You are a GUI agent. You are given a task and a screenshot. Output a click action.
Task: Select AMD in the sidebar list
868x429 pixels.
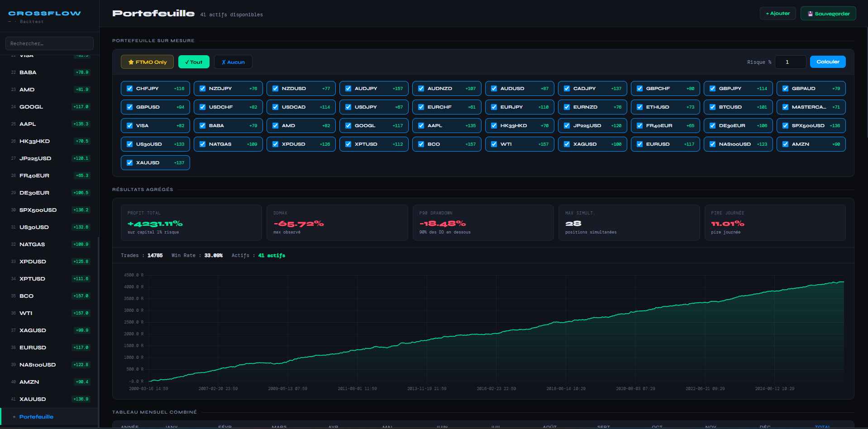[49, 90]
